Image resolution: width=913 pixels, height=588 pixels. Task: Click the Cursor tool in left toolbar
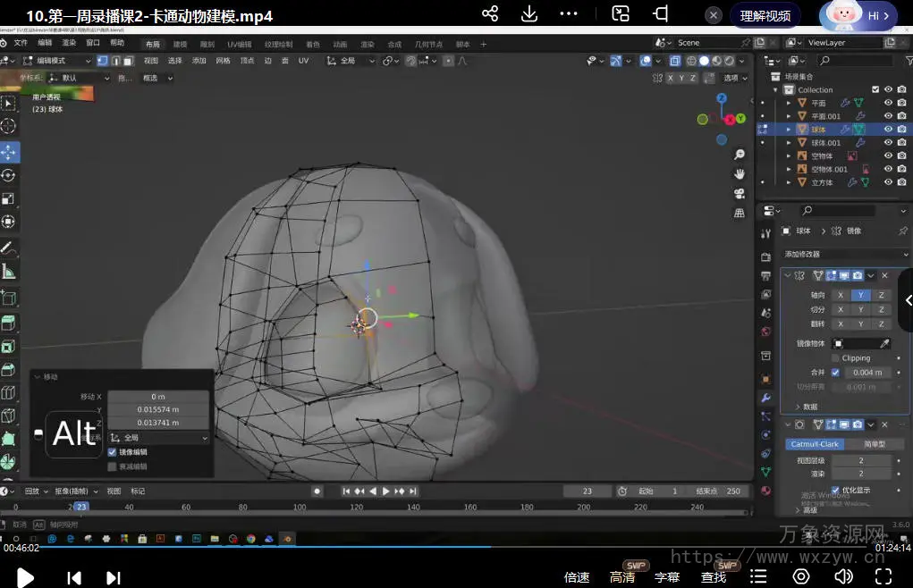tap(9, 126)
